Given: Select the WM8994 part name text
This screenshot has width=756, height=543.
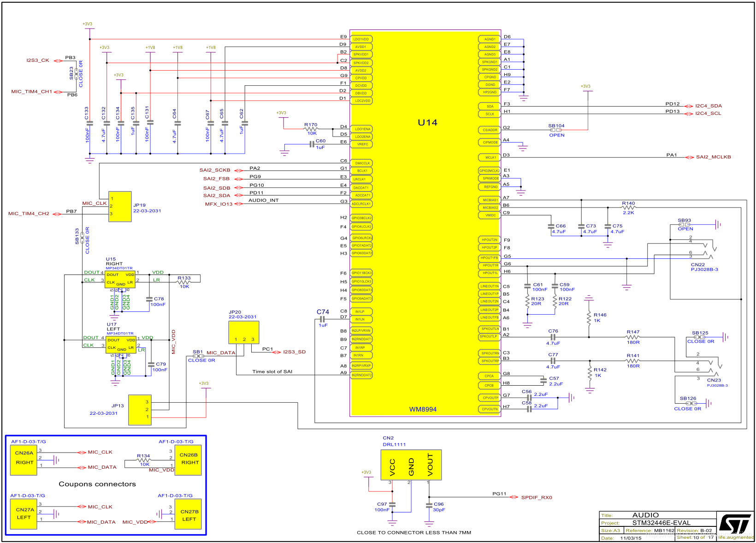Looking at the screenshot, I should (423, 409).
